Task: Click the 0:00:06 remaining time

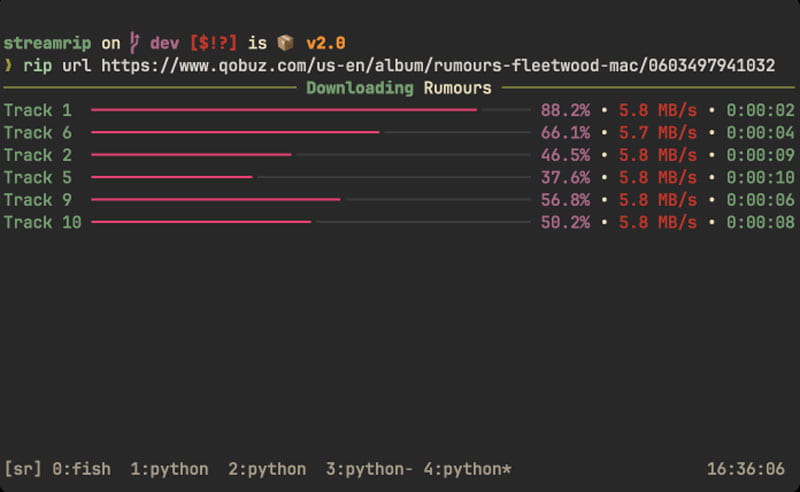Action: pos(761,200)
